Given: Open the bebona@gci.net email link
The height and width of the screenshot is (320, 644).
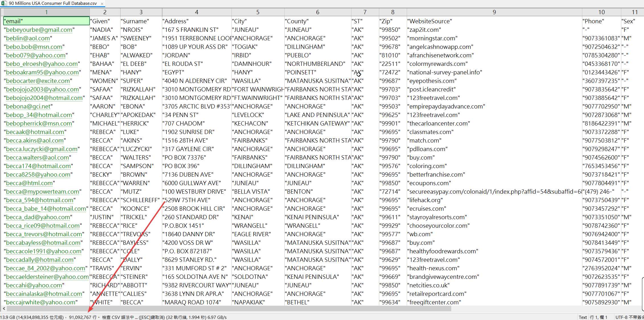Looking at the screenshot, I should pos(28,106).
